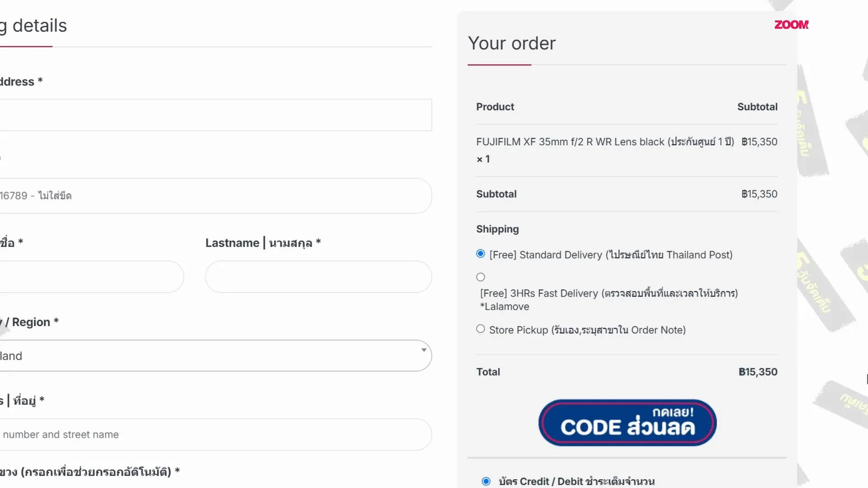Select Store Pickup shipping option

(481, 329)
